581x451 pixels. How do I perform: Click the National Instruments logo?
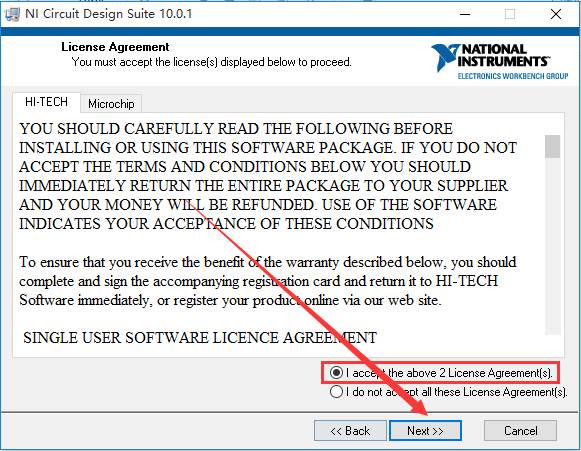point(499,62)
